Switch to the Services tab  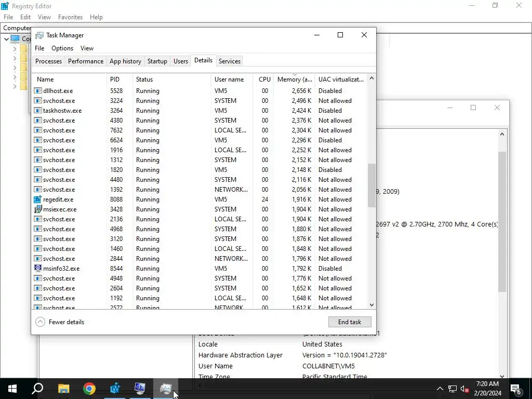[229, 61]
